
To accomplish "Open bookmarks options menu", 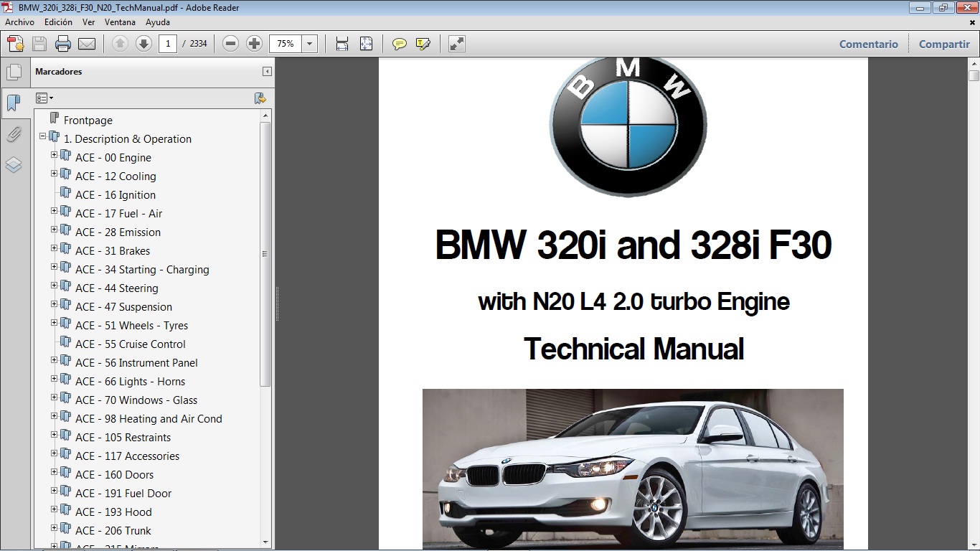I will coord(44,98).
